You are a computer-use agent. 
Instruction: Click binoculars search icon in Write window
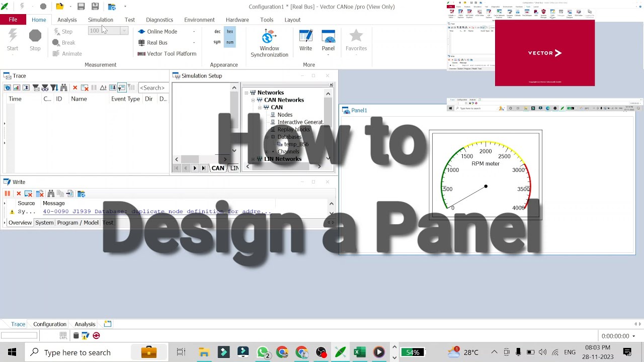(51, 194)
